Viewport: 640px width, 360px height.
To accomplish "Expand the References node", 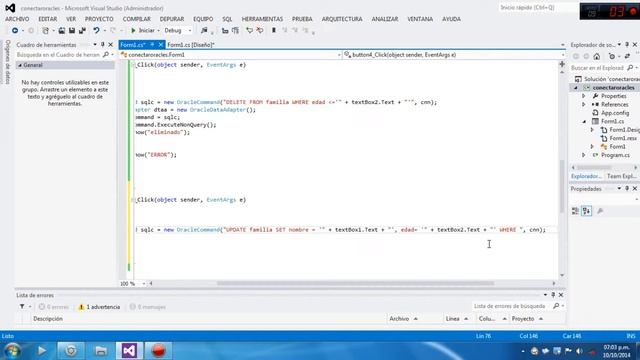I will pyautogui.click(x=584, y=104).
